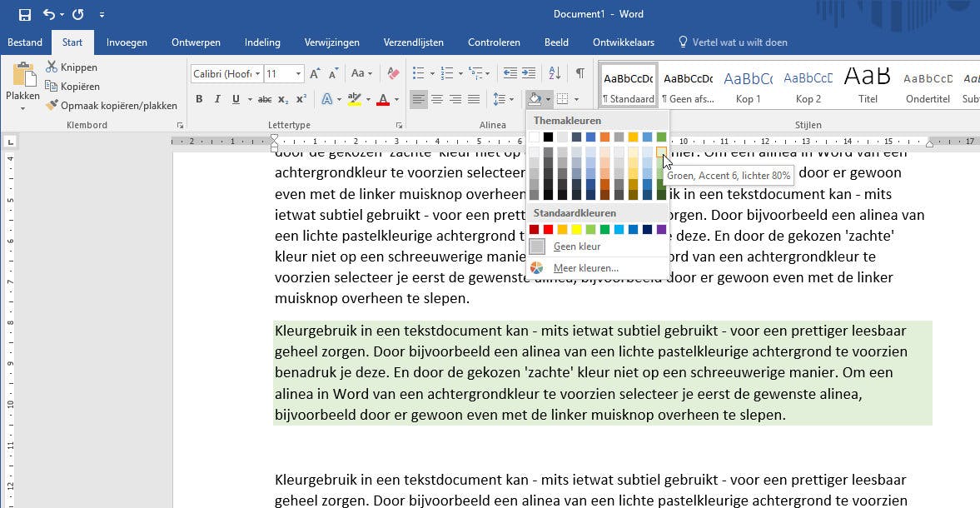Image resolution: width=980 pixels, height=508 pixels.
Task: Click the Bold formatting button
Action: [199, 100]
